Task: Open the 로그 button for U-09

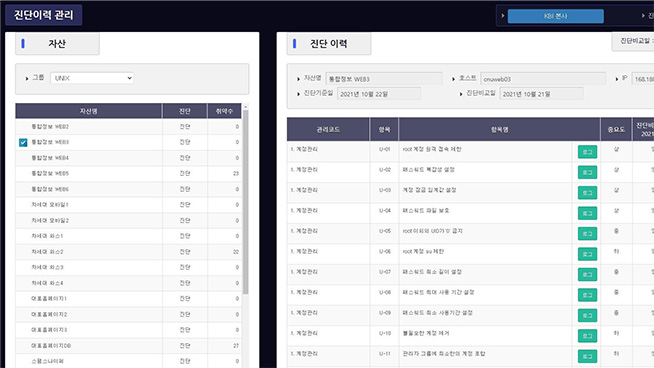Action: [587, 315]
